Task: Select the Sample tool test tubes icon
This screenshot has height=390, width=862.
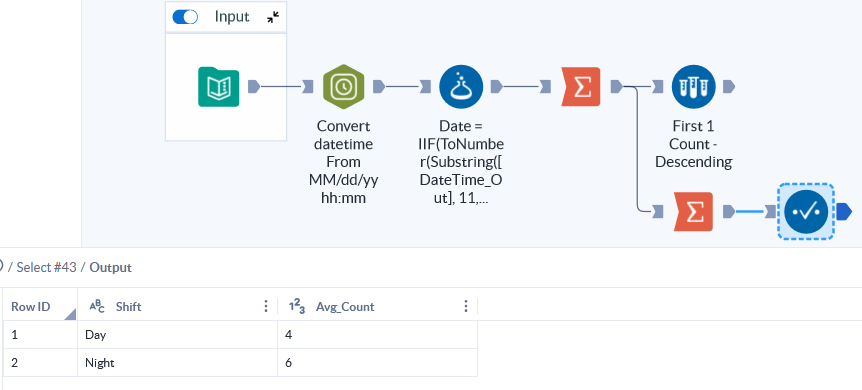Action: click(694, 87)
